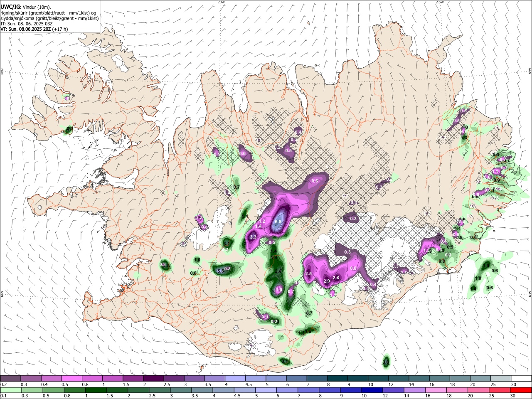The image size is (532, 399).
Task: Pick the 20 grey swatch in upper legend row
Action: 480,379
